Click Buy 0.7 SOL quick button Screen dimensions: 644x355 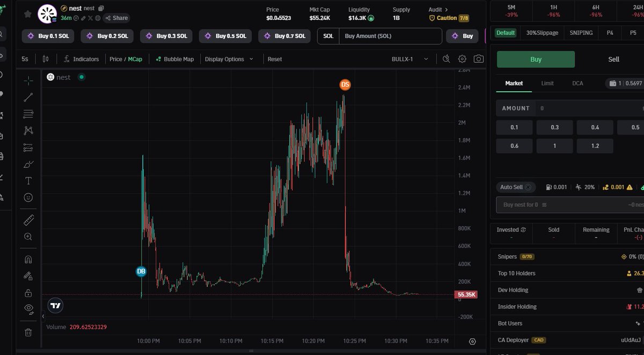click(284, 36)
